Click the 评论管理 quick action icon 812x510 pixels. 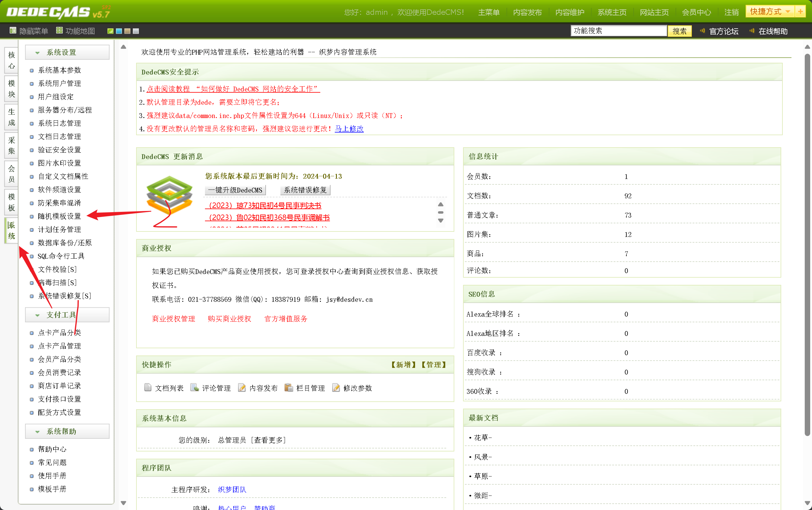[194, 388]
